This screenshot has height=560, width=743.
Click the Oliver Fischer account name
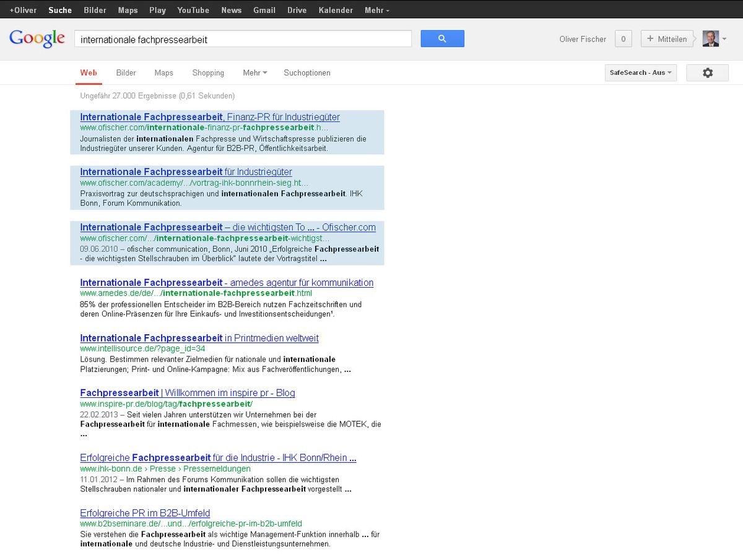[x=583, y=39]
